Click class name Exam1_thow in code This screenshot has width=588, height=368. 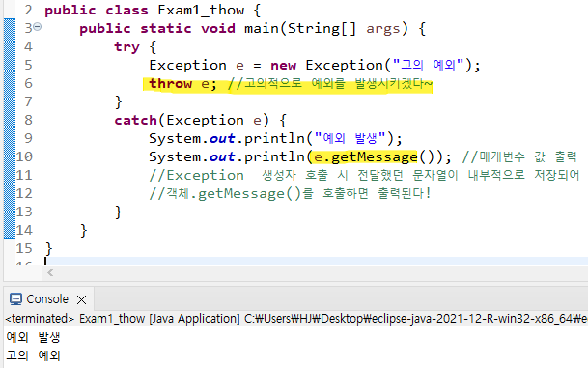coord(201,10)
